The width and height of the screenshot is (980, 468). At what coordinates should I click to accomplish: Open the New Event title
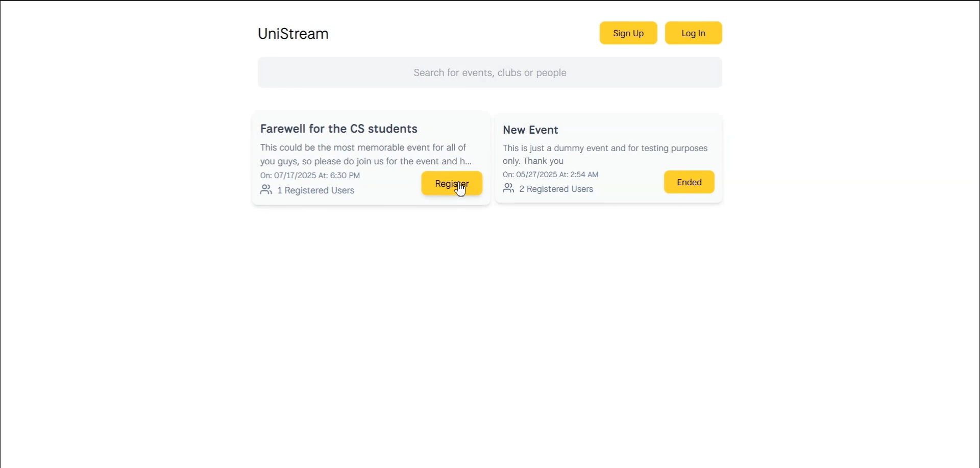pos(530,130)
